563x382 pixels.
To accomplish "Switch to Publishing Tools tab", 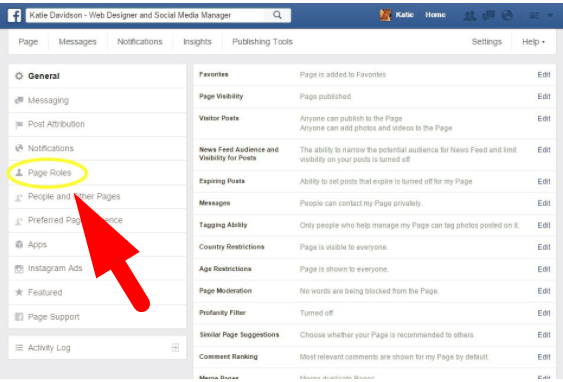I will point(262,42).
